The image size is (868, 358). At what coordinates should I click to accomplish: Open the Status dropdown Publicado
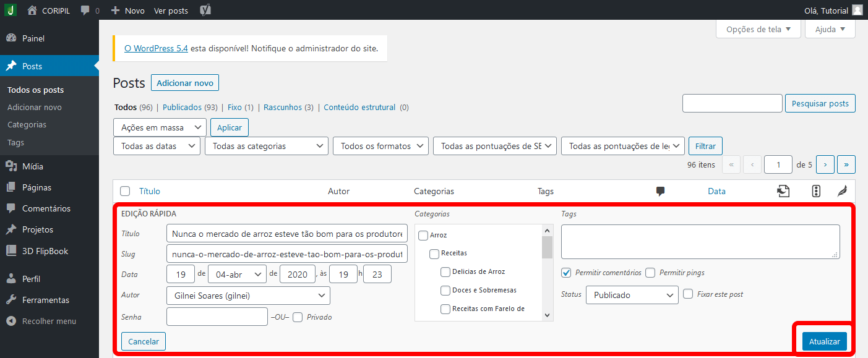pos(632,295)
